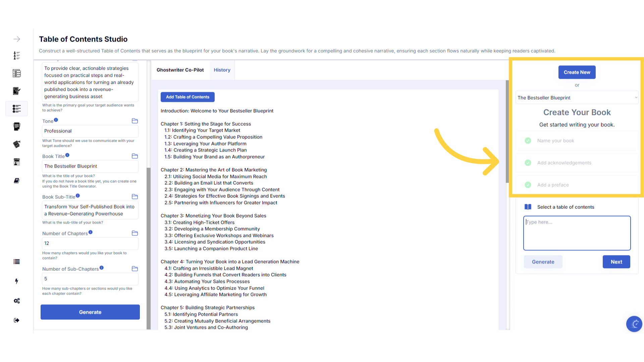Image resolution: width=644 pixels, height=362 pixels.
Task: Toggle the Add acknowledgements checkmark
Action: [528, 163]
